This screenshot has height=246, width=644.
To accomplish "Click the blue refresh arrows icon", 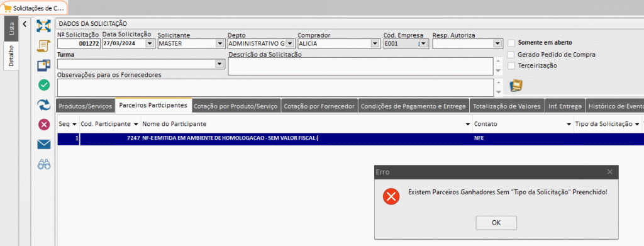I will pos(43,104).
